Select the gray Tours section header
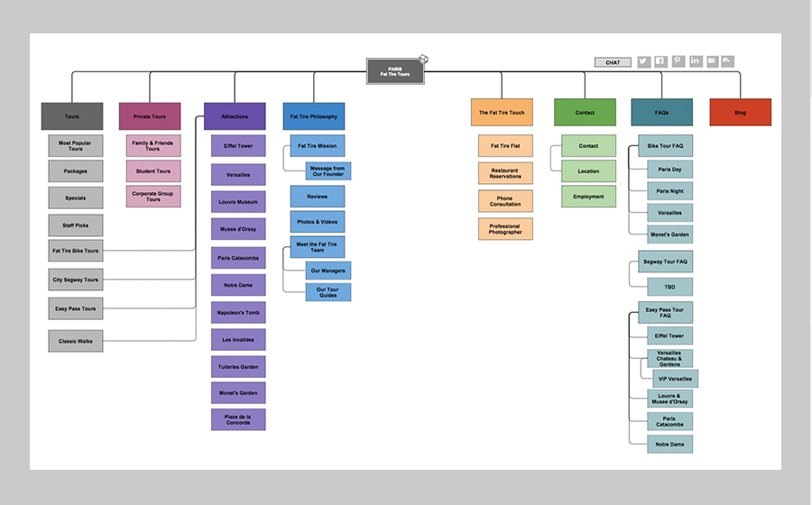Image resolution: width=812 pixels, height=505 pixels. [x=72, y=116]
